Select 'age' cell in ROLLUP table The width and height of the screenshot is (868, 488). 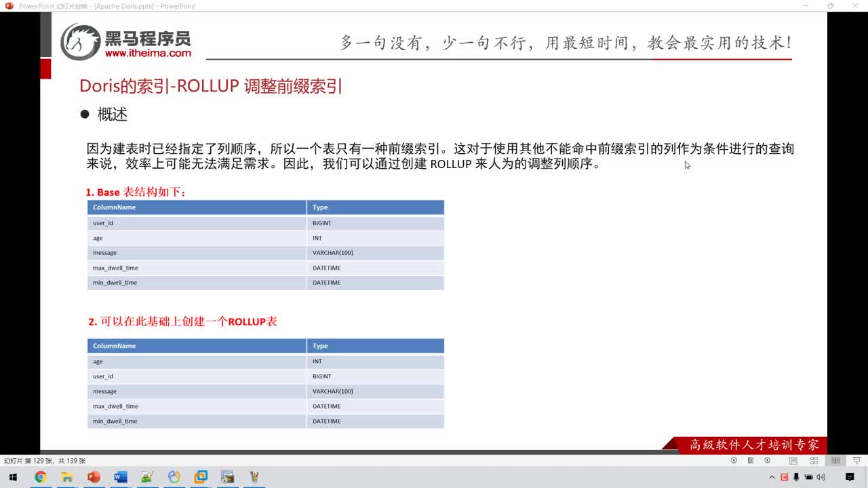[197, 361]
